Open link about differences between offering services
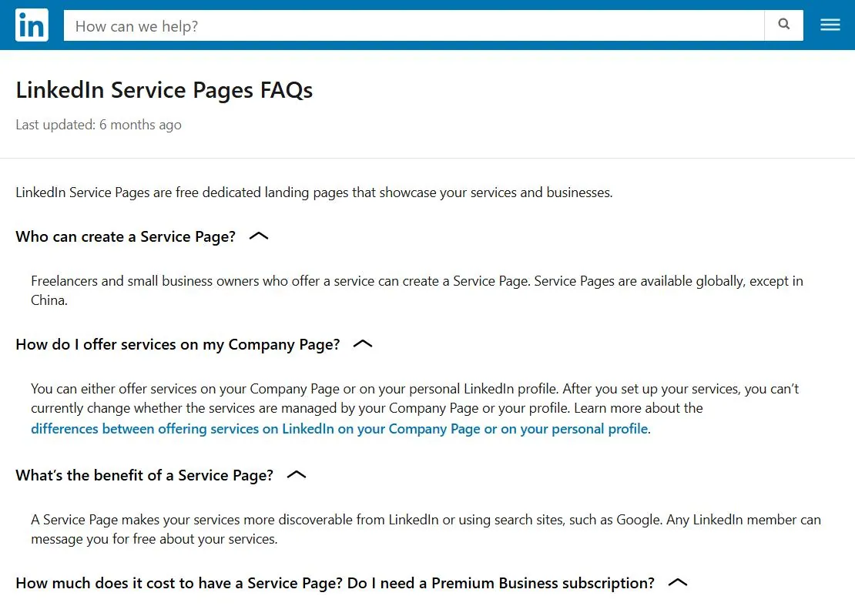855x616 pixels. (x=340, y=429)
